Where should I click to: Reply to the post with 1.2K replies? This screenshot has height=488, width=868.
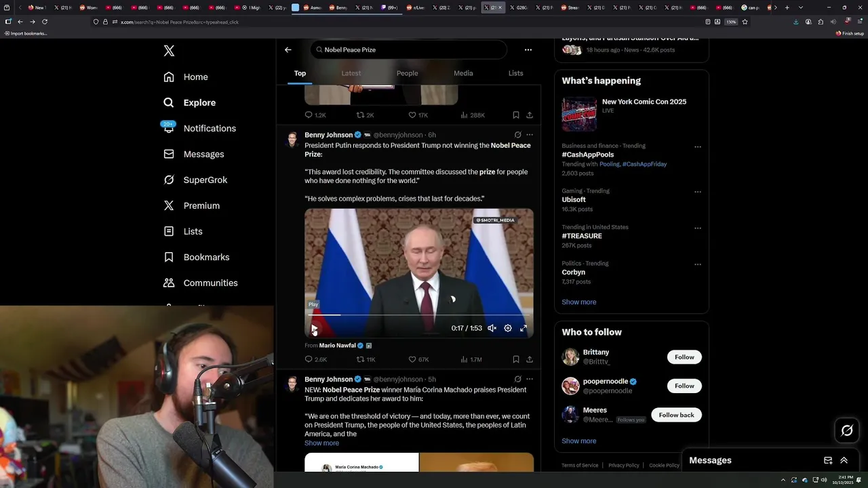[x=315, y=115]
